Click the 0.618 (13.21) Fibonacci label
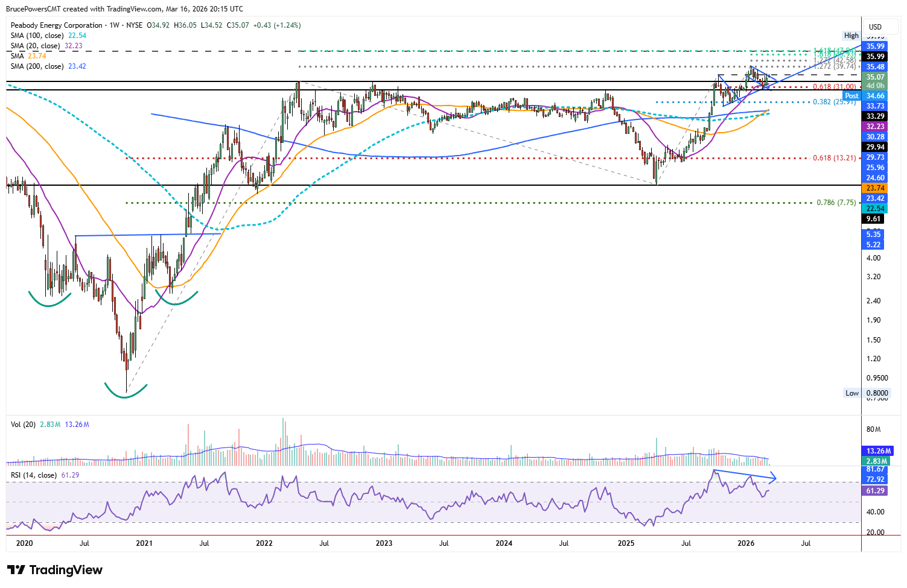Image resolution: width=907 pixels, height=588 pixels. tap(834, 158)
